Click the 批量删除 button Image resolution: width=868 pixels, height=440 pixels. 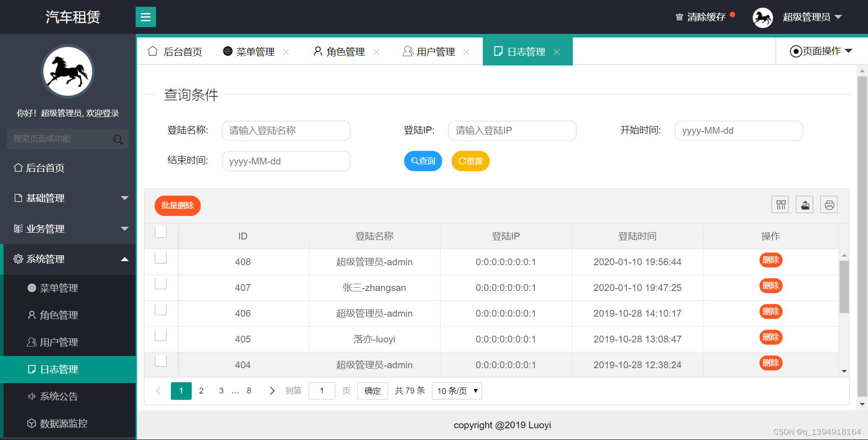[x=177, y=206]
